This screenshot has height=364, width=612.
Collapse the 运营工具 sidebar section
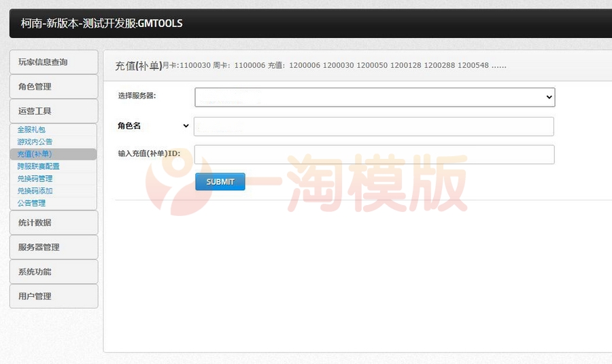coord(53,111)
